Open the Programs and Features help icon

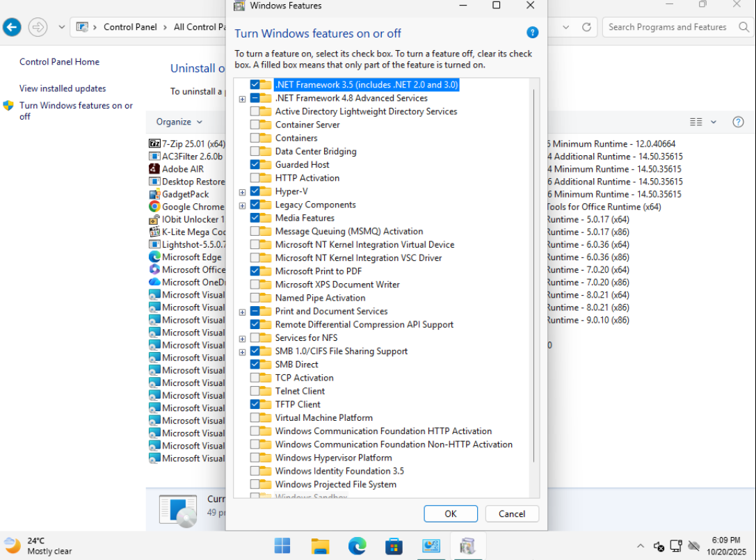pyautogui.click(x=738, y=122)
